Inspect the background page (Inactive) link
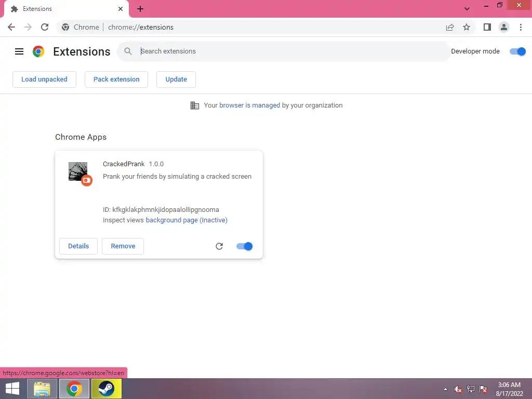Screen dimensions: 532x399 tap(187, 220)
